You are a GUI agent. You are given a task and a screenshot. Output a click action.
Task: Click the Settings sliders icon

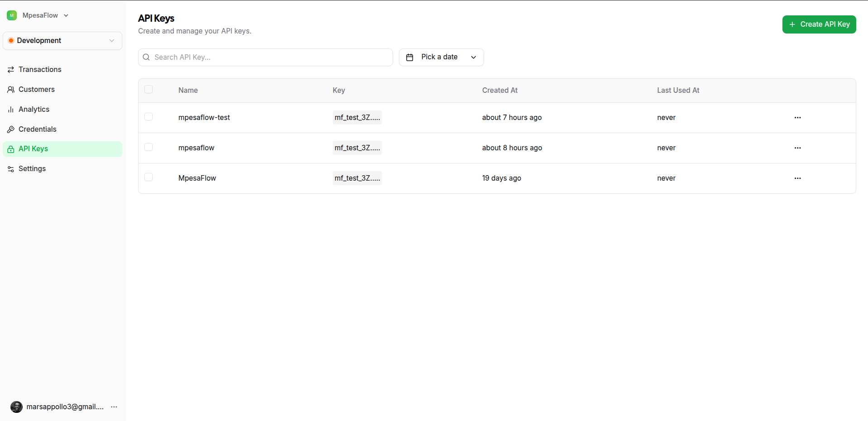pyautogui.click(x=11, y=169)
